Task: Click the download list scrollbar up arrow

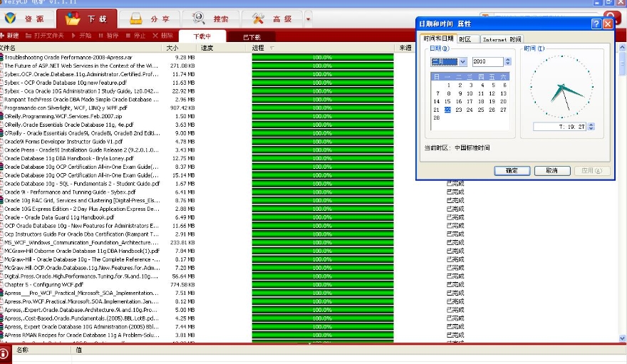Action: [x=622, y=48]
